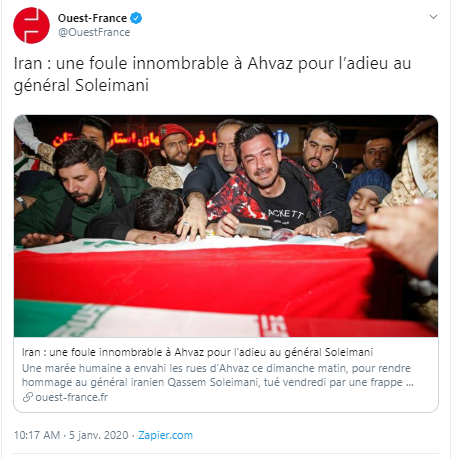This screenshot has width=452, height=458.
Task: Open the Zapier.com source link
Action: [165, 435]
